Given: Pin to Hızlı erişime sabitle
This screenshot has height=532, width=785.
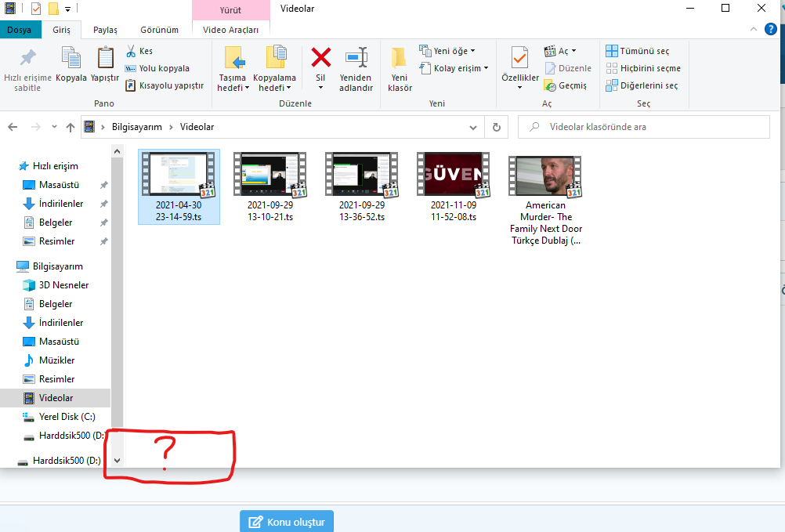Looking at the screenshot, I should click(x=27, y=70).
